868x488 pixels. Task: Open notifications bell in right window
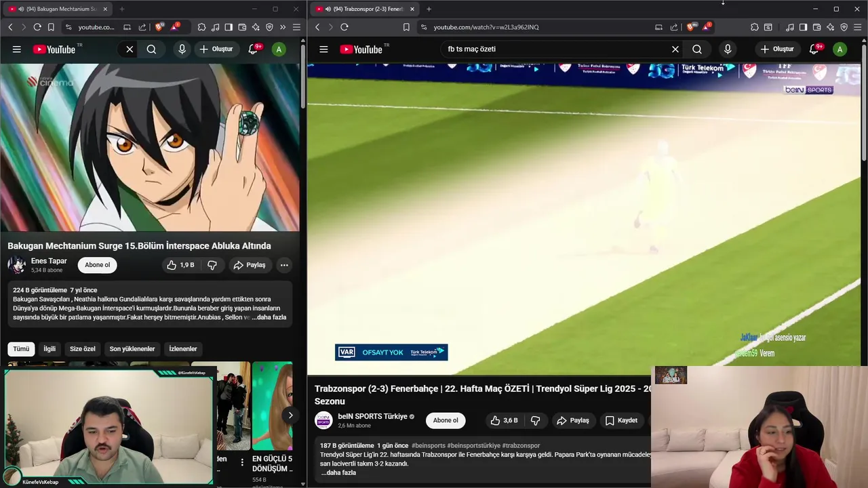pos(815,49)
